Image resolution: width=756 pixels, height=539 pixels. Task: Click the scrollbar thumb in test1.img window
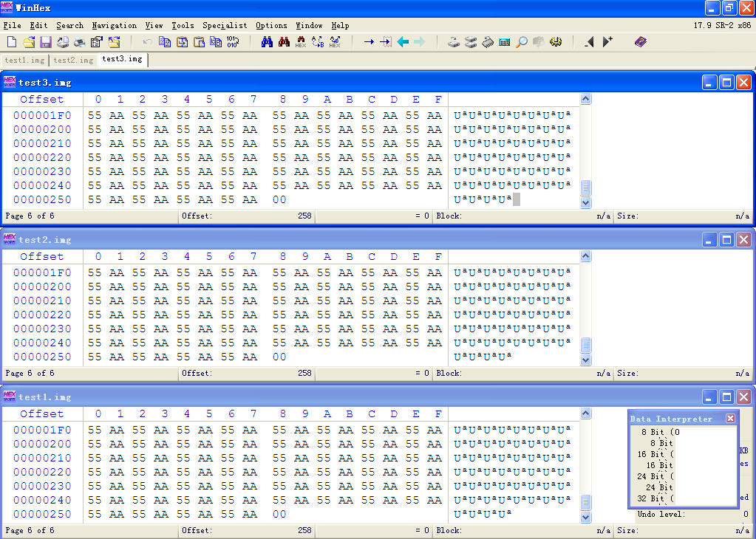click(586, 502)
